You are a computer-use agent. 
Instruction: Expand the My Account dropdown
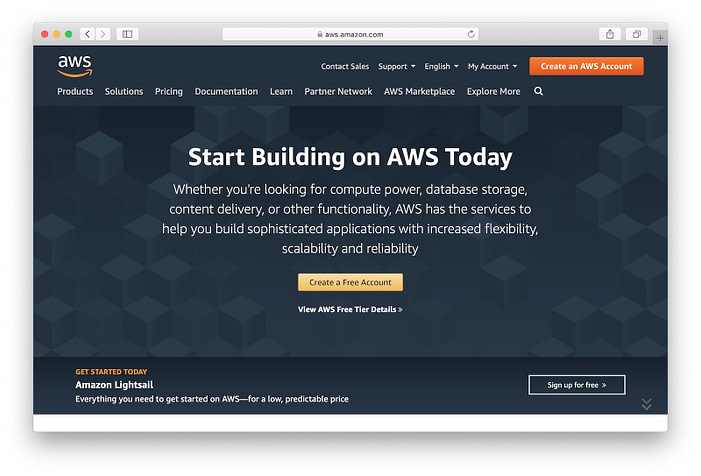tap(492, 66)
